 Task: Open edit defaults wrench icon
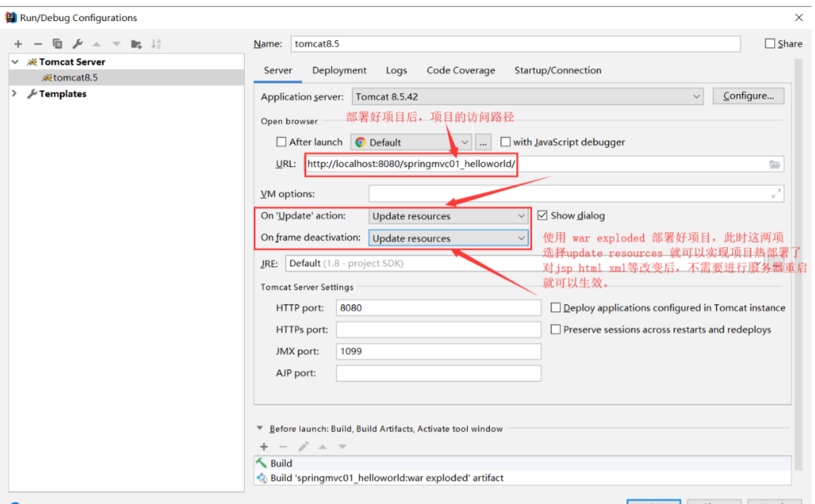coord(77,44)
